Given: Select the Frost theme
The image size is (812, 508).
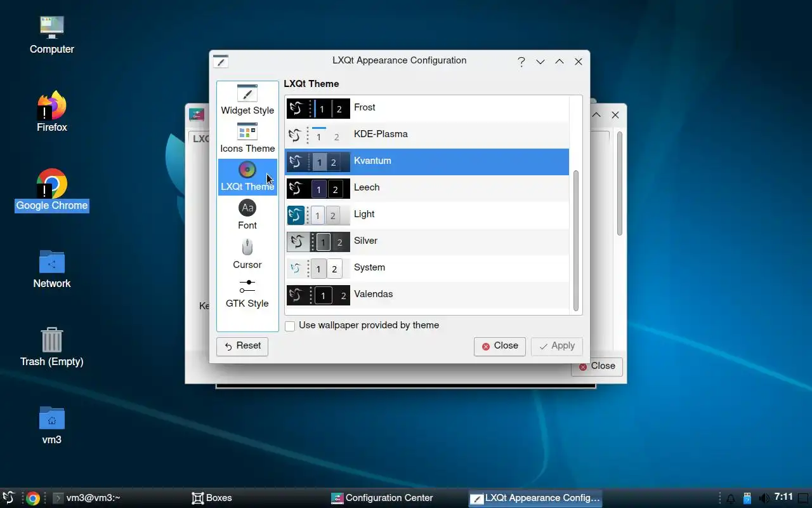Looking at the screenshot, I should [427, 108].
